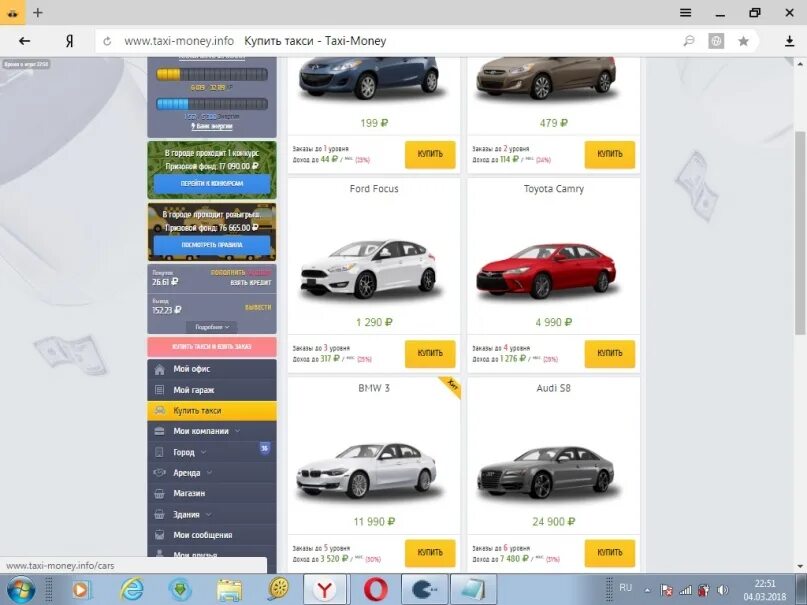Reload the page with the refresh icon

pos(107,41)
